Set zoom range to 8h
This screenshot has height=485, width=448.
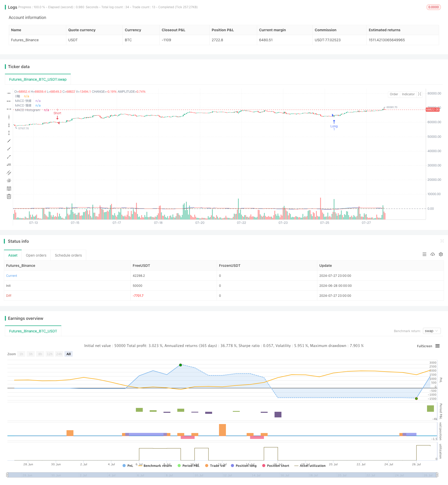pos(40,354)
